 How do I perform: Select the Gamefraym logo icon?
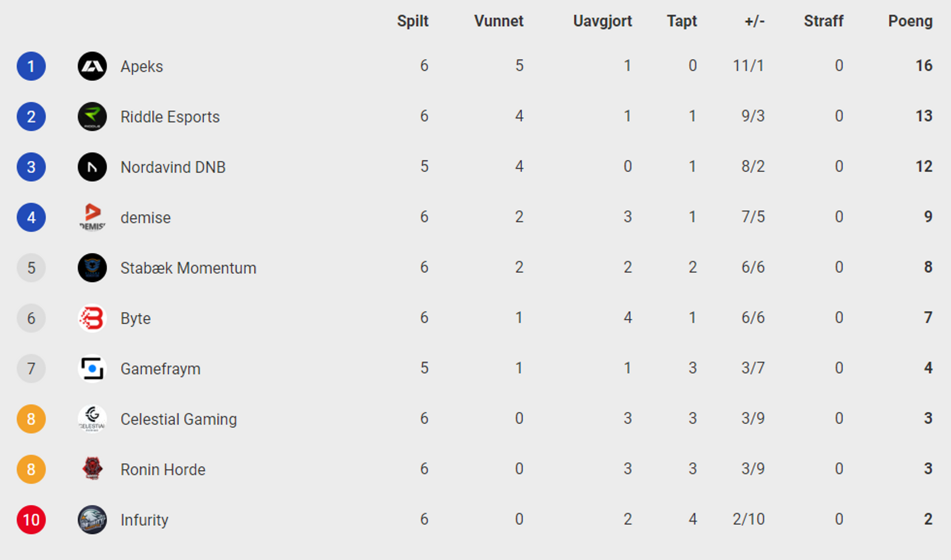[92, 368]
